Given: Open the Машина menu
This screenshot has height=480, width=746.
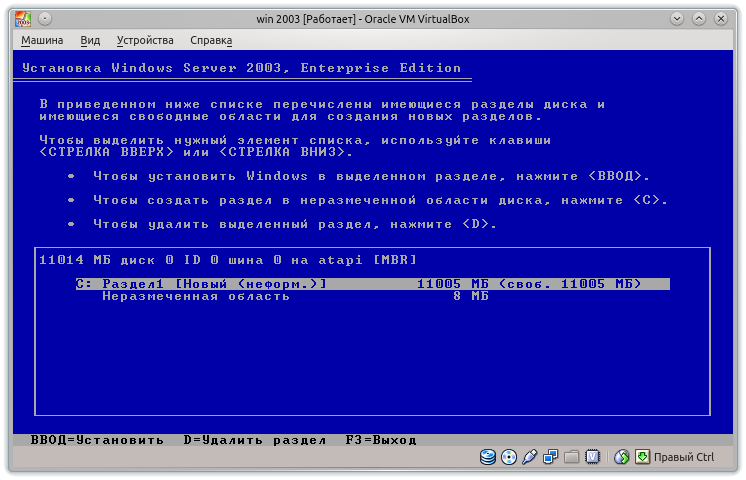Looking at the screenshot, I should click(41, 40).
